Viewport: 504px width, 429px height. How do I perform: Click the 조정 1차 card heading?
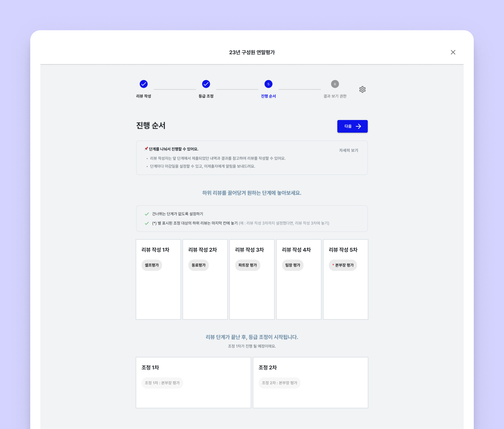[x=150, y=368]
